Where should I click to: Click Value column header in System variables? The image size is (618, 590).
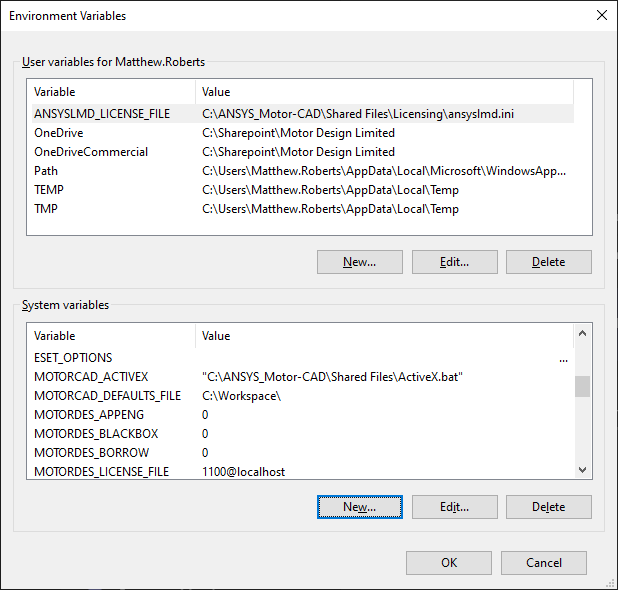pos(216,336)
